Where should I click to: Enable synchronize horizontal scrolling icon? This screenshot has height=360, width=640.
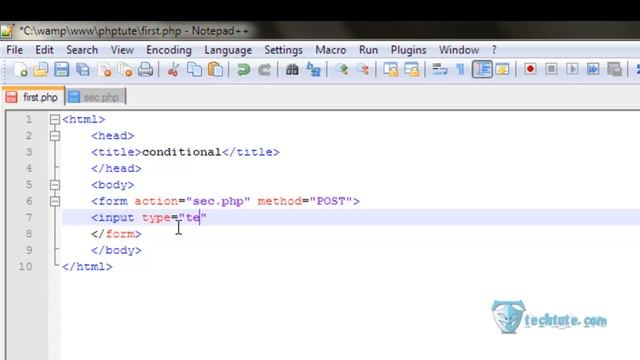click(x=412, y=70)
